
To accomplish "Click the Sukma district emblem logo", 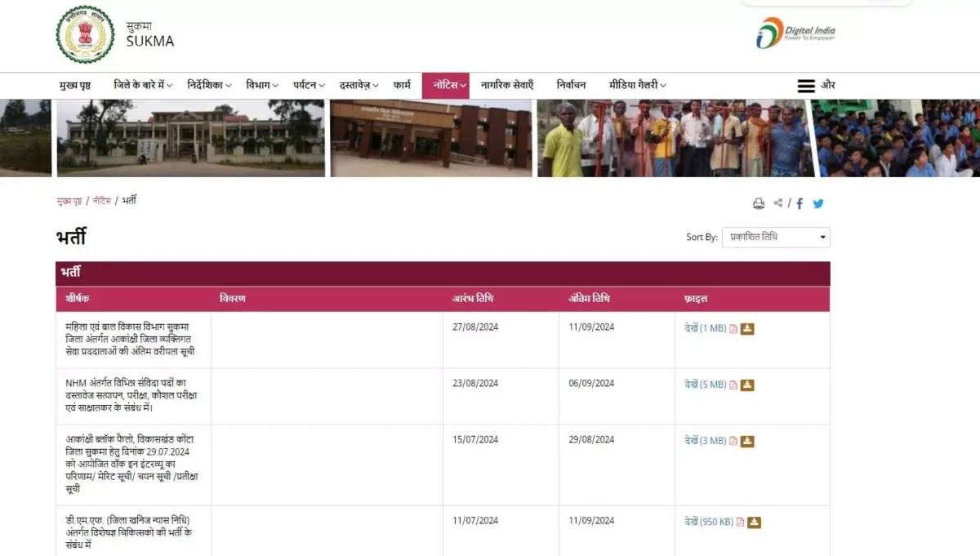I will coord(85,34).
